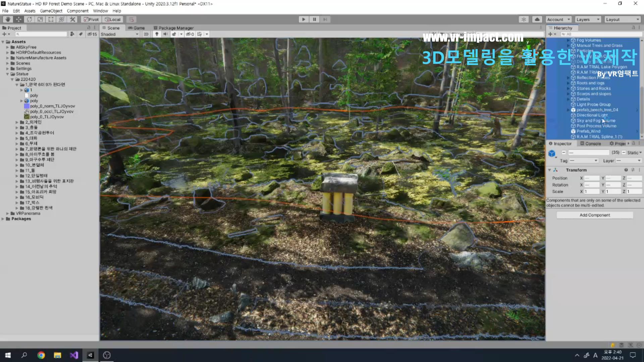Open the GameObject menu
The height and width of the screenshot is (362, 644).
coord(51,11)
